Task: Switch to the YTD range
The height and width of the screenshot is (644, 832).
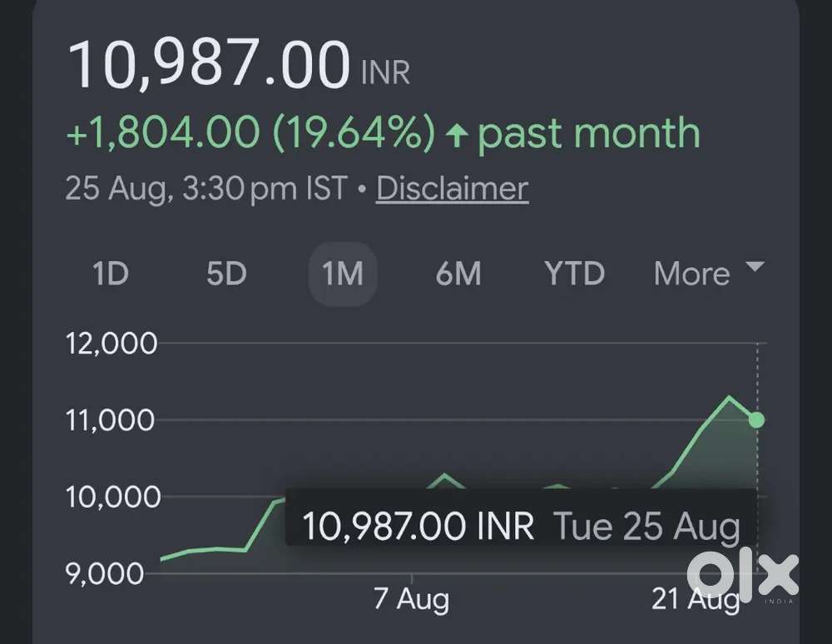Action: click(x=575, y=274)
